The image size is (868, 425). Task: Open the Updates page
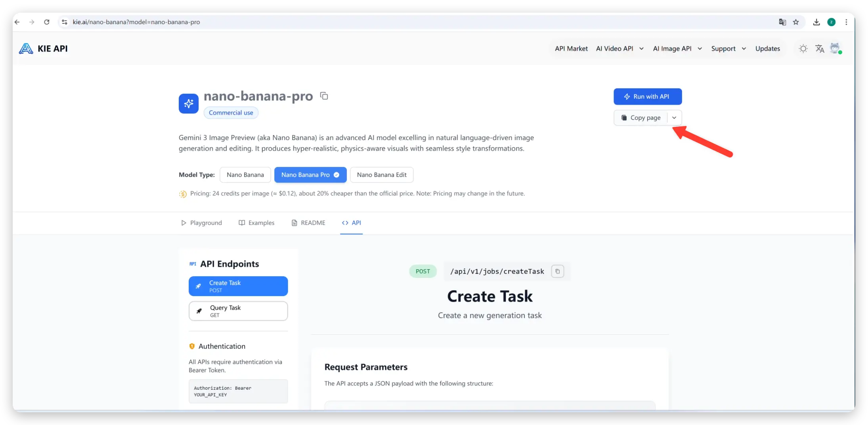click(x=768, y=48)
